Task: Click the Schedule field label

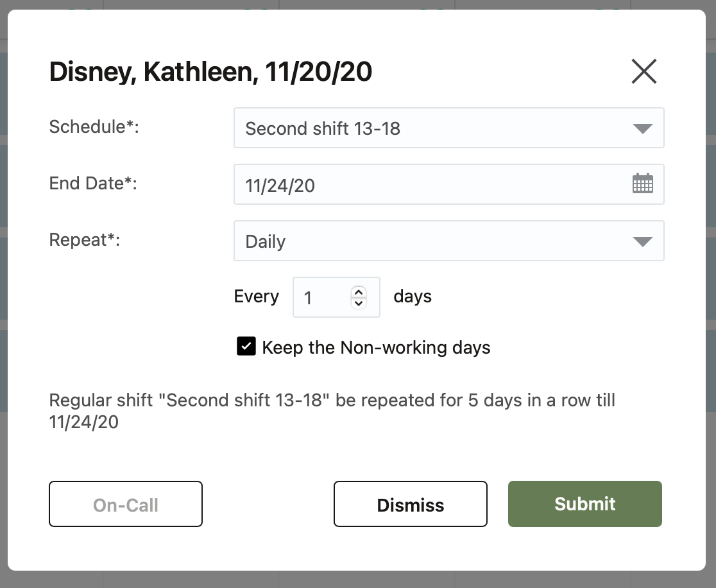Action: (94, 126)
